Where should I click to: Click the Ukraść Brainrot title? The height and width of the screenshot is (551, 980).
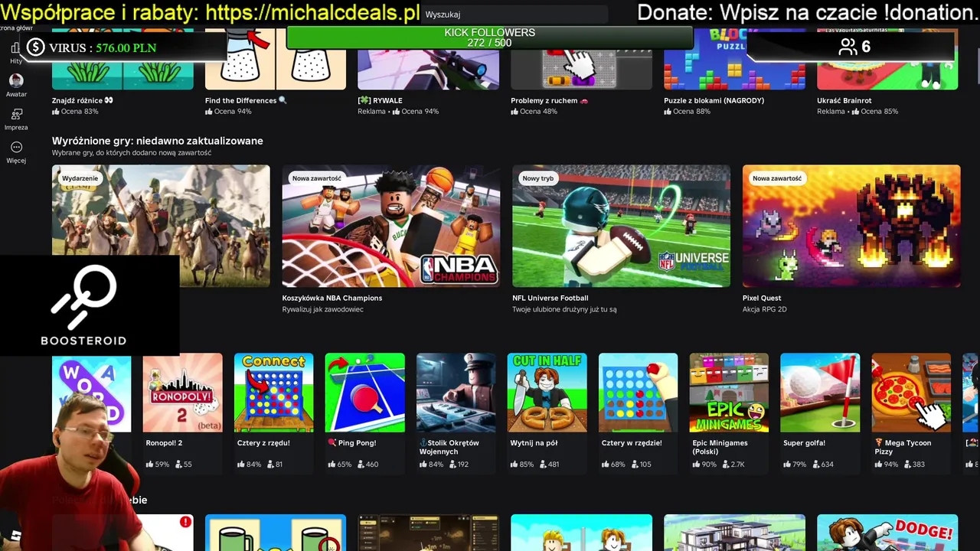point(844,100)
